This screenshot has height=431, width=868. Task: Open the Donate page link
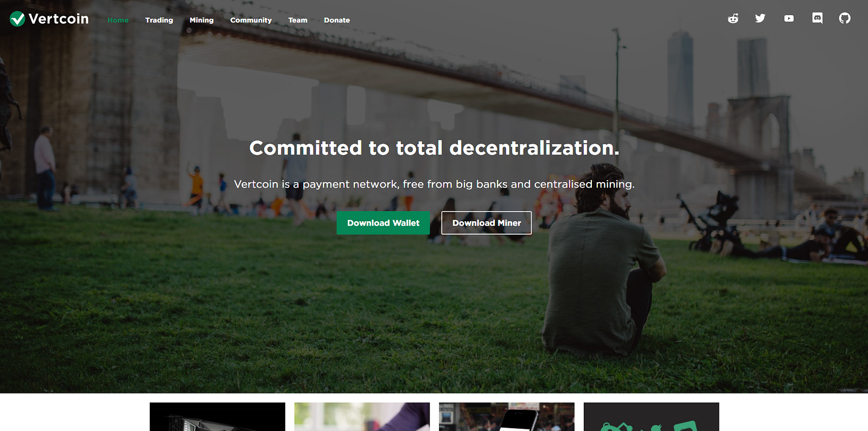337,20
